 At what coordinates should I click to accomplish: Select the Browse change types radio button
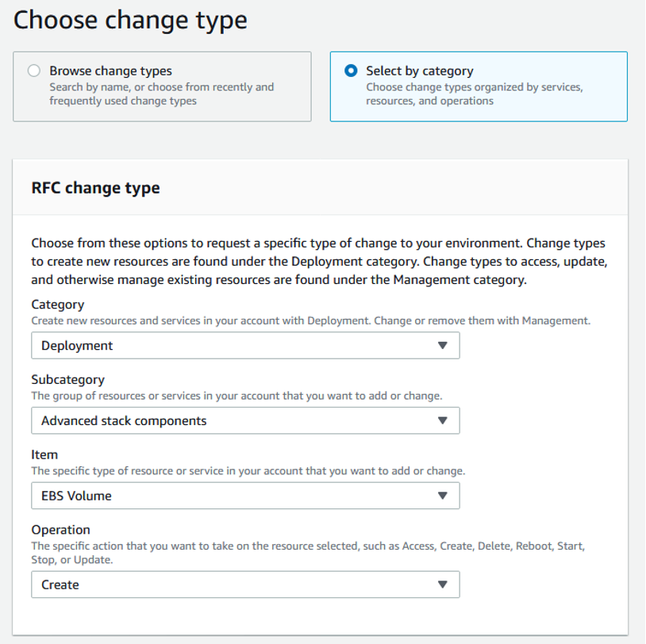34,71
